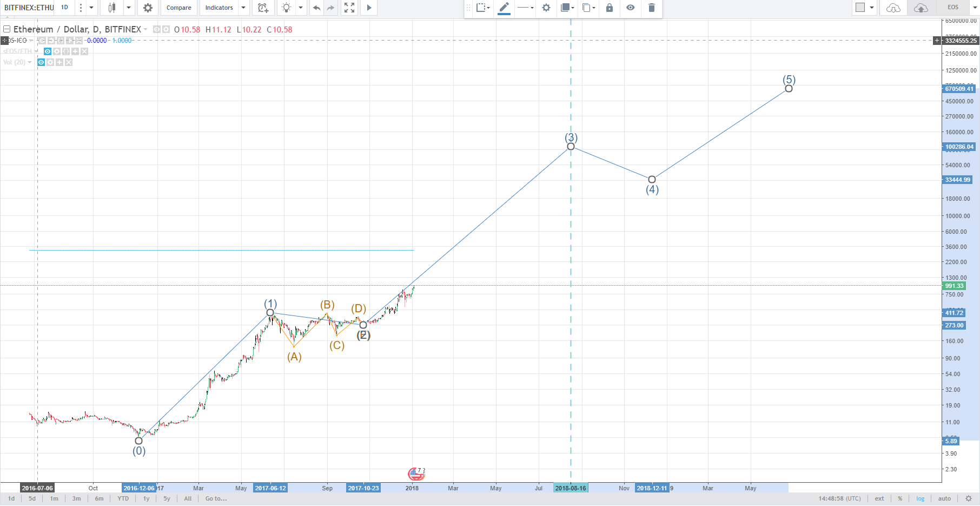Open the Indicators menu
The height and width of the screenshot is (506, 980).
(x=219, y=8)
